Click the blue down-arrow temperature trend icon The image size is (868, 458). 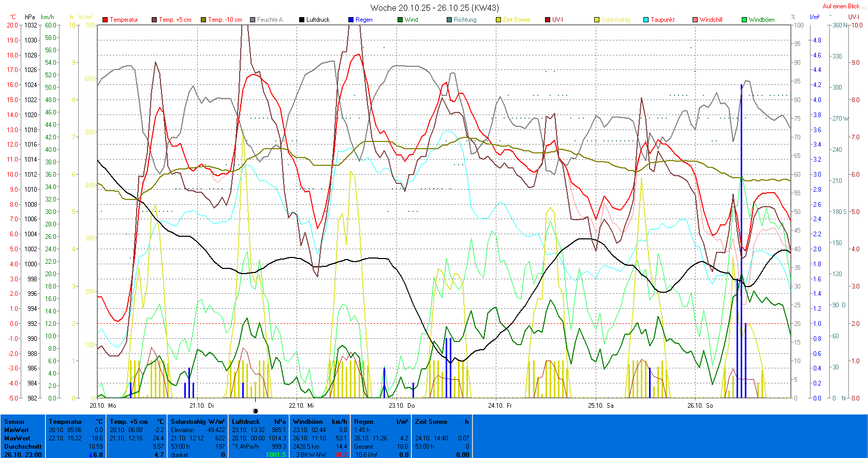pos(91,455)
